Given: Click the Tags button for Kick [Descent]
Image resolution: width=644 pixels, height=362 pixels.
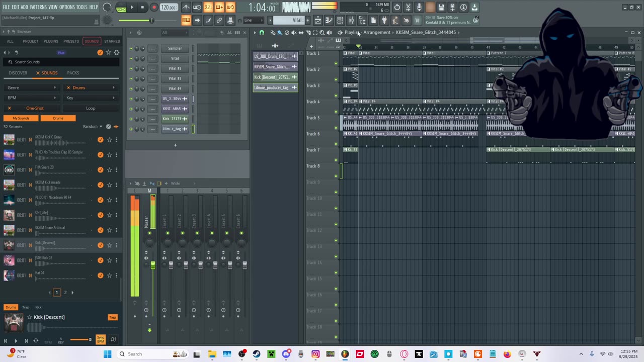Looking at the screenshot, I should click(x=112, y=317).
